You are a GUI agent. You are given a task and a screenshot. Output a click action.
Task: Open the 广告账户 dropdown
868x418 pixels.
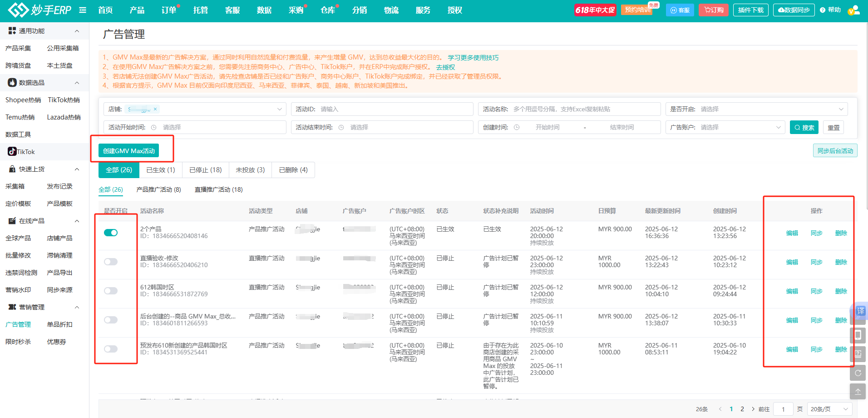725,128
